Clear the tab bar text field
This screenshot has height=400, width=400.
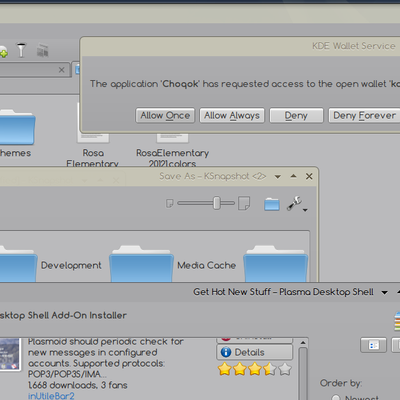[61, 70]
